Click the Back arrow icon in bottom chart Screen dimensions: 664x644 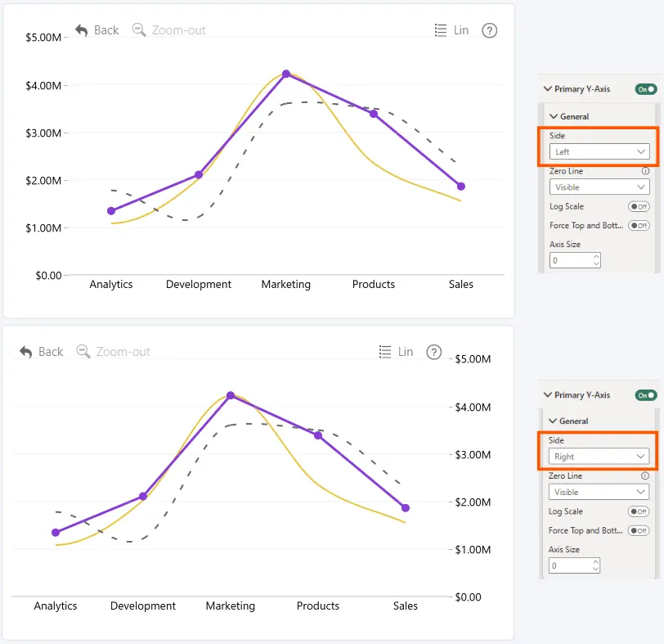26,352
